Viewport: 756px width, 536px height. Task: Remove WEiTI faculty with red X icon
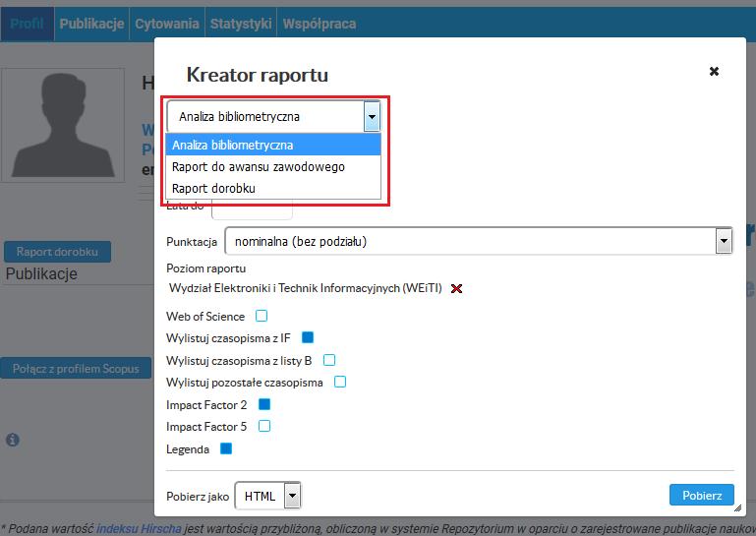pos(456,288)
